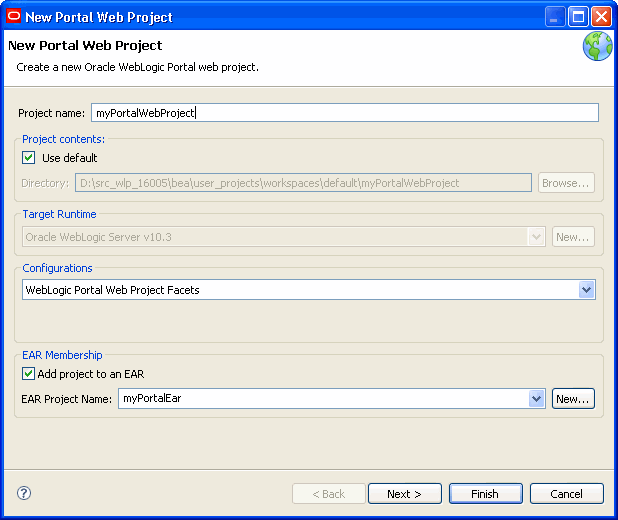Expand the EAR Project Name dropdown arrow
618x520 pixels.
[x=536, y=399]
